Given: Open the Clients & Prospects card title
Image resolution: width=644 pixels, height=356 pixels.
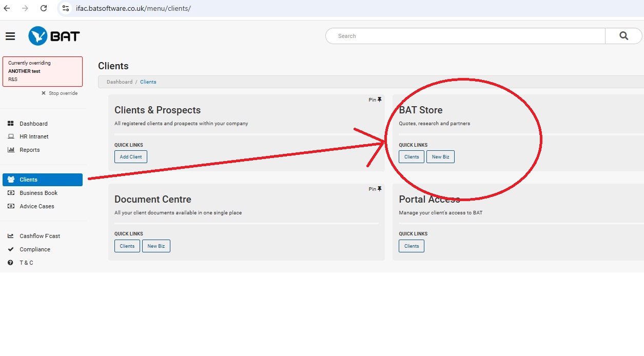Looking at the screenshot, I should click(x=158, y=110).
